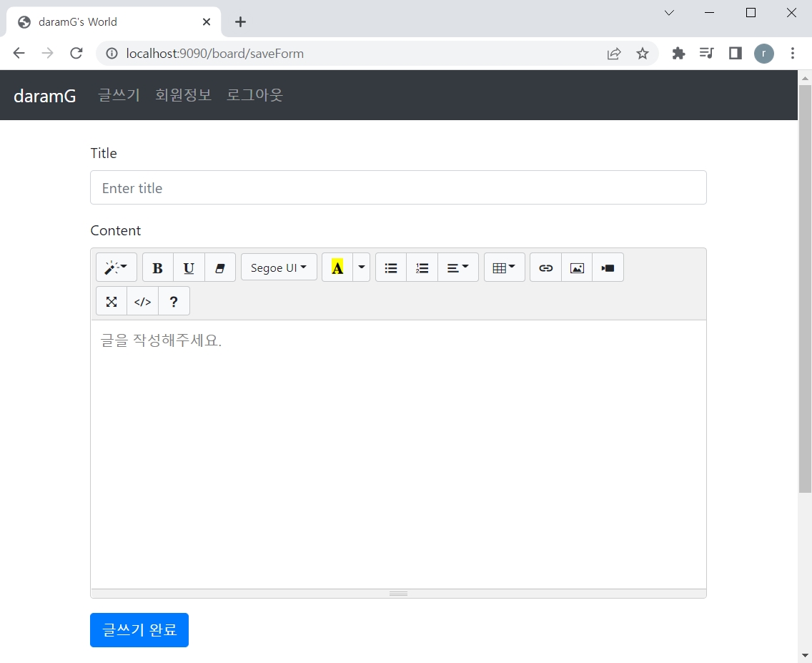
Task: Click the page vertical scrollbar thumb
Action: (x=805, y=289)
